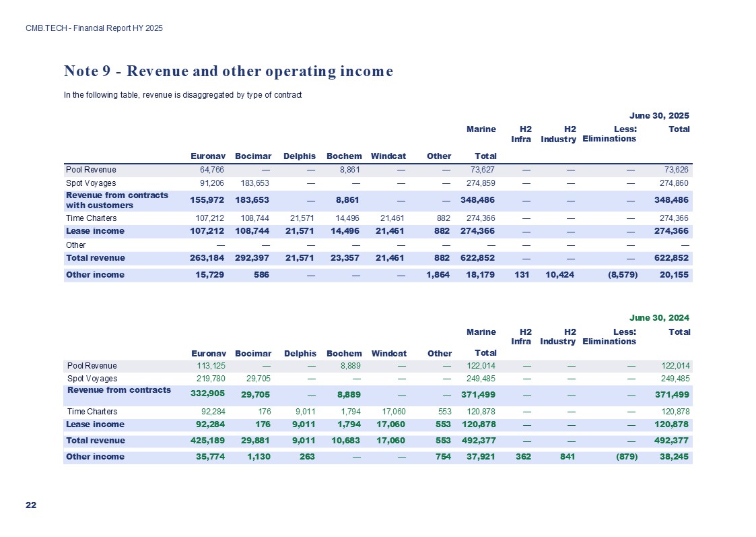Screen dimensions: 756x537
Task: Click page number 22 in the footer
Action: (30, 505)
